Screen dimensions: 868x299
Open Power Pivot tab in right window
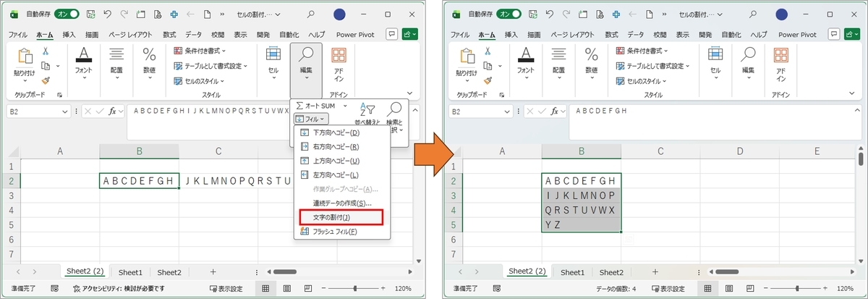pos(797,34)
